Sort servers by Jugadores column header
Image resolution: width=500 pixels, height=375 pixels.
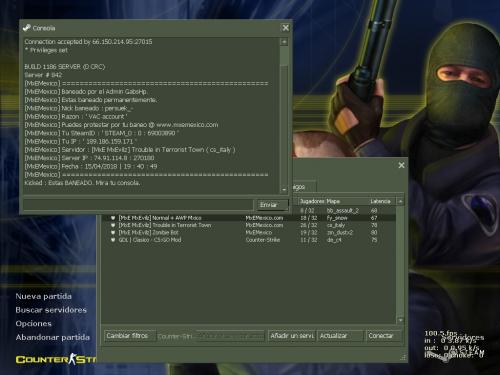coord(311,201)
